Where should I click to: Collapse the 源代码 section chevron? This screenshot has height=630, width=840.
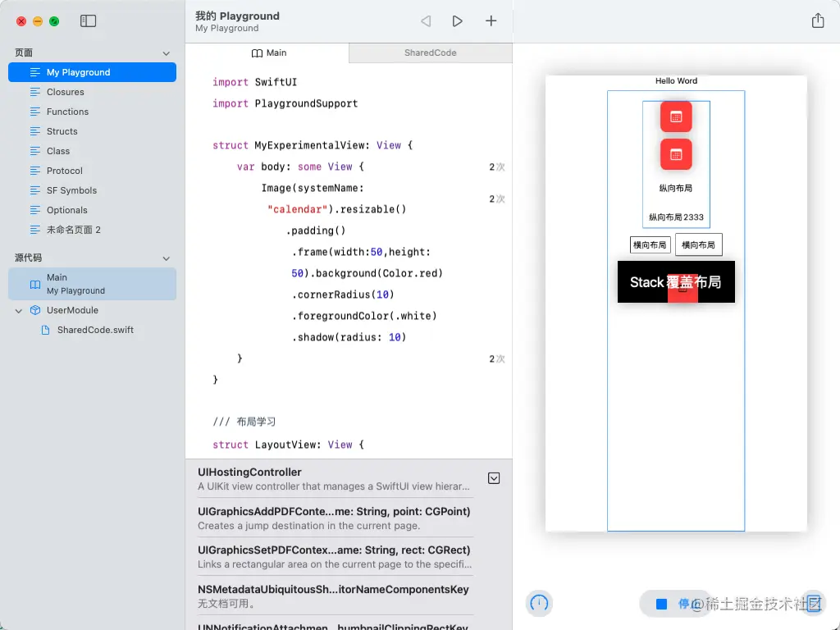[166, 258]
